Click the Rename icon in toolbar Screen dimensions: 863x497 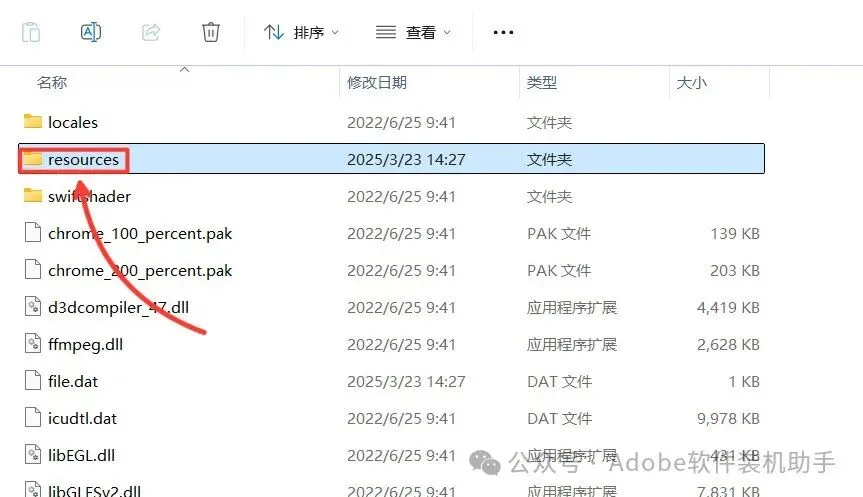click(x=91, y=32)
